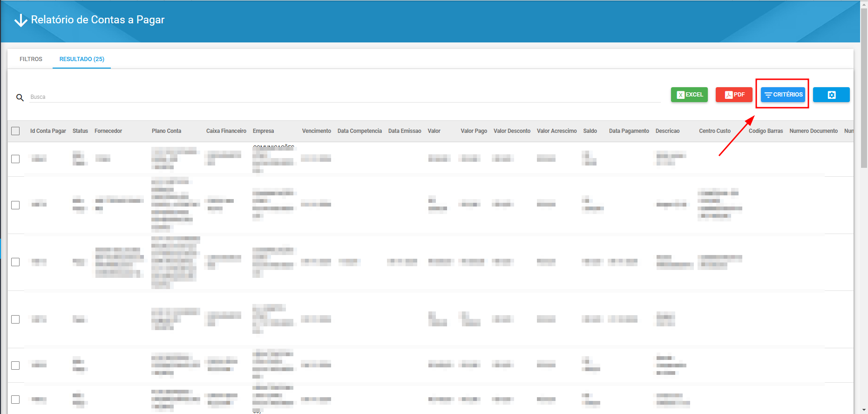868x414 pixels.
Task: Open the CRITÉRIOS filter button
Action: [x=783, y=95]
